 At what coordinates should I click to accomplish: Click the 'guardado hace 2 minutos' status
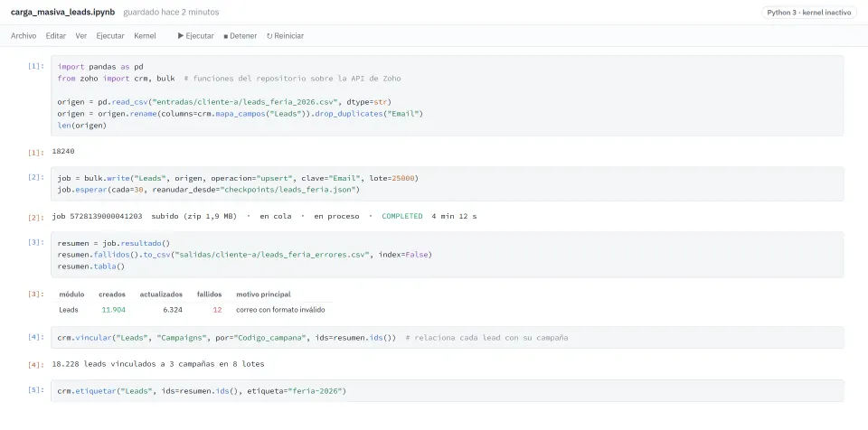pyautogui.click(x=171, y=12)
